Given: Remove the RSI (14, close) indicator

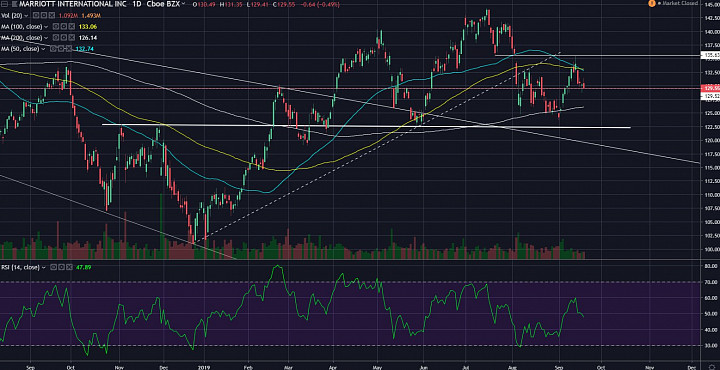Looking at the screenshot, I should (x=69, y=267).
